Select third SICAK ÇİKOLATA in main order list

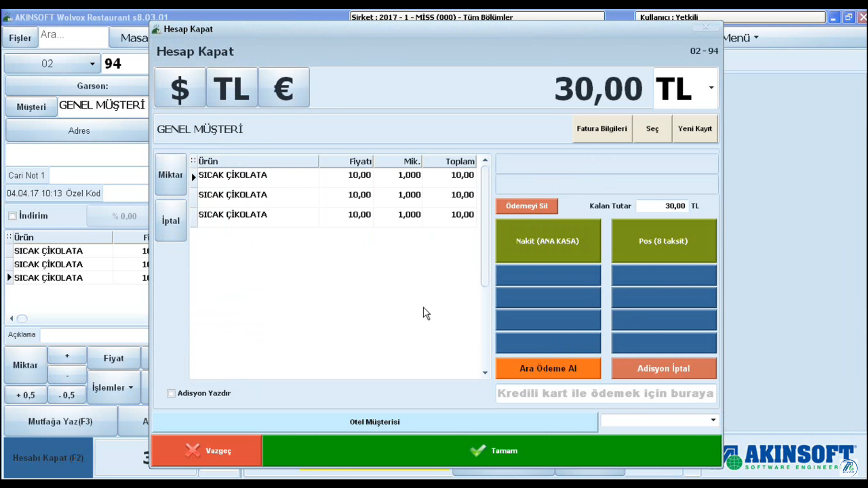(77, 278)
